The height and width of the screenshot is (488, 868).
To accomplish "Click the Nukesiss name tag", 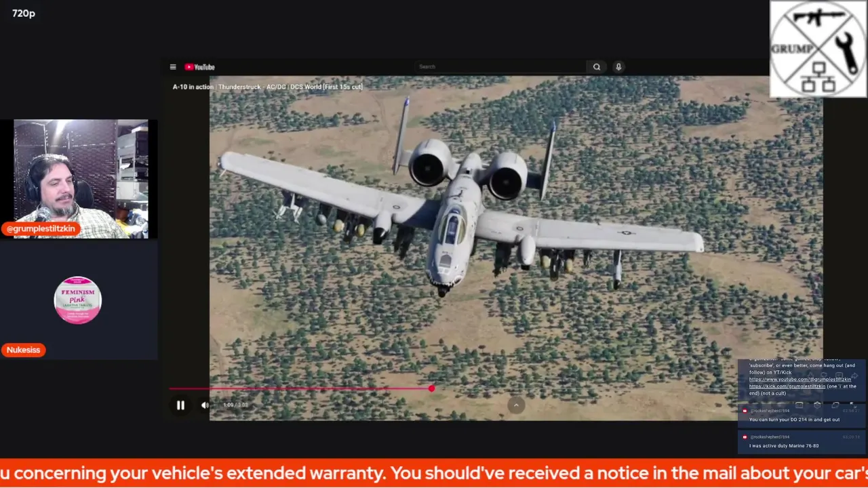I will [x=24, y=350].
